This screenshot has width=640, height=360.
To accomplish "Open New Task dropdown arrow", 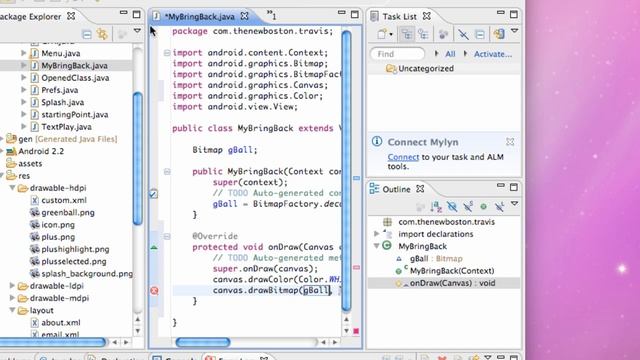I will click(391, 35).
